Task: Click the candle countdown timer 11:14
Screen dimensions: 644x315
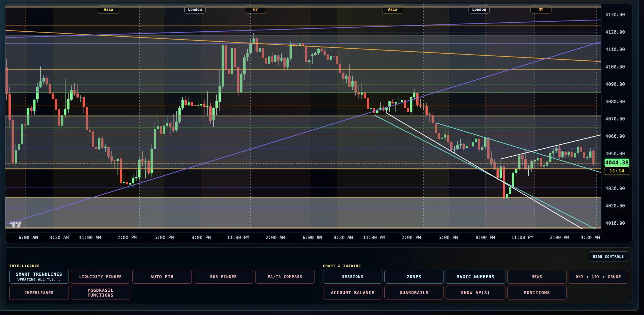Action: 617,171
